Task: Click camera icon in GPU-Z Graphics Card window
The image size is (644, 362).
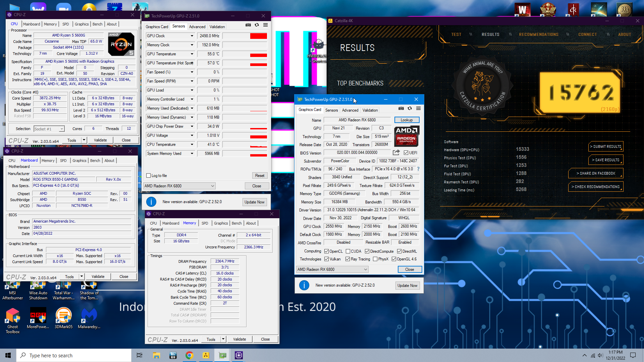Action: tap(401, 108)
